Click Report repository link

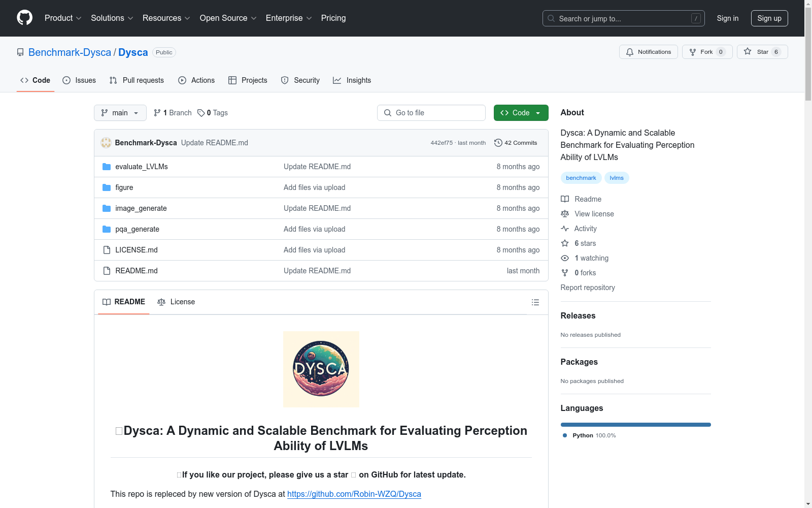tap(588, 288)
